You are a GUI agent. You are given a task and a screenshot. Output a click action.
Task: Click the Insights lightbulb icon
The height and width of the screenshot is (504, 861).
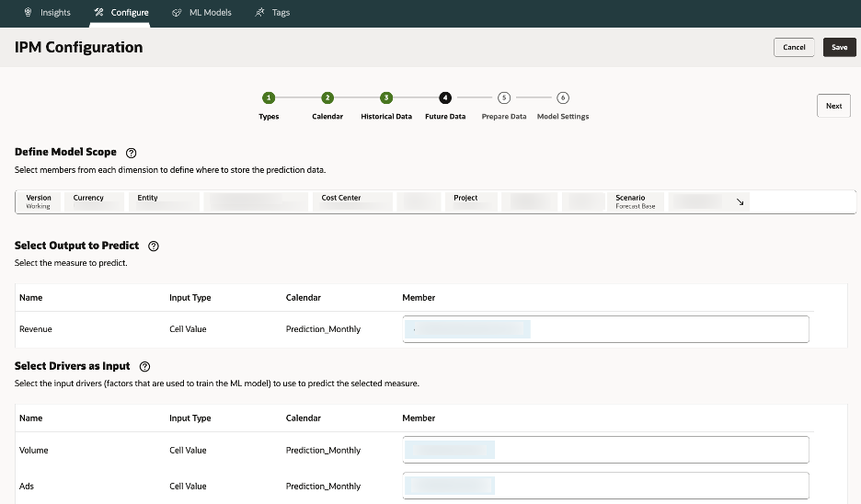tap(28, 13)
